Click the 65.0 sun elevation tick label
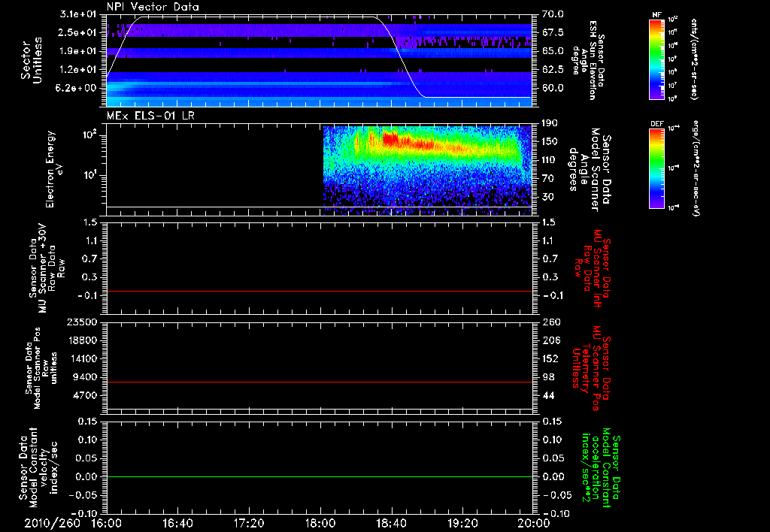Viewport: 770px width, 532px height. pos(553,51)
